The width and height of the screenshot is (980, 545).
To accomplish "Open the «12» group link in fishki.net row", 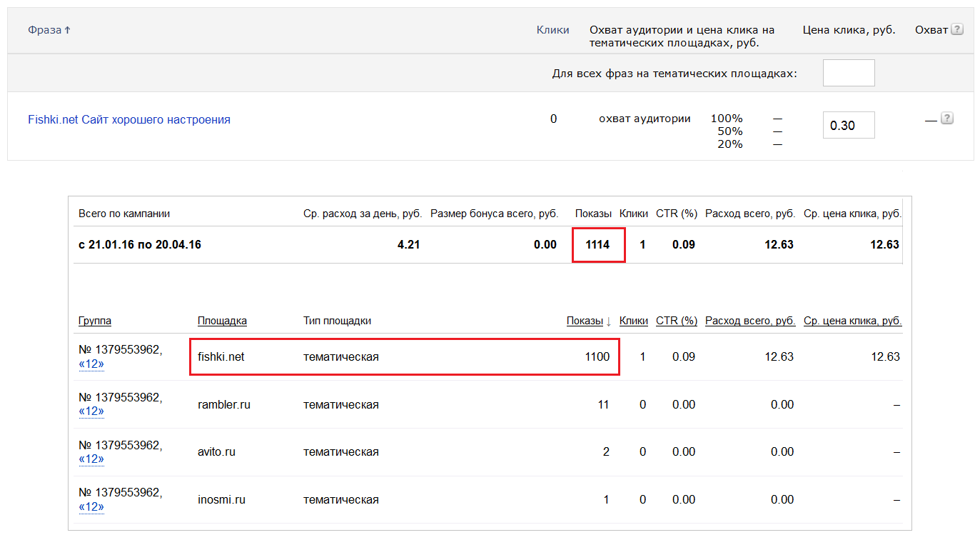I will tap(91, 364).
